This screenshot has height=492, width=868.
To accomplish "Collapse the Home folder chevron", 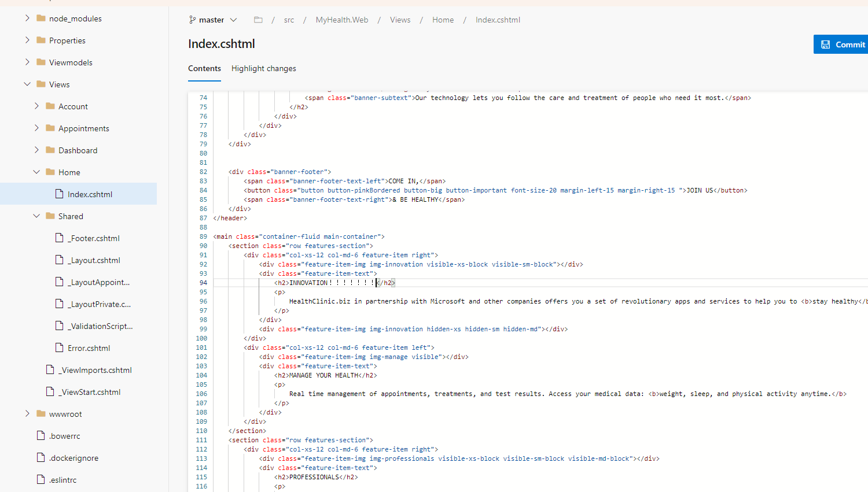I will 36,172.
